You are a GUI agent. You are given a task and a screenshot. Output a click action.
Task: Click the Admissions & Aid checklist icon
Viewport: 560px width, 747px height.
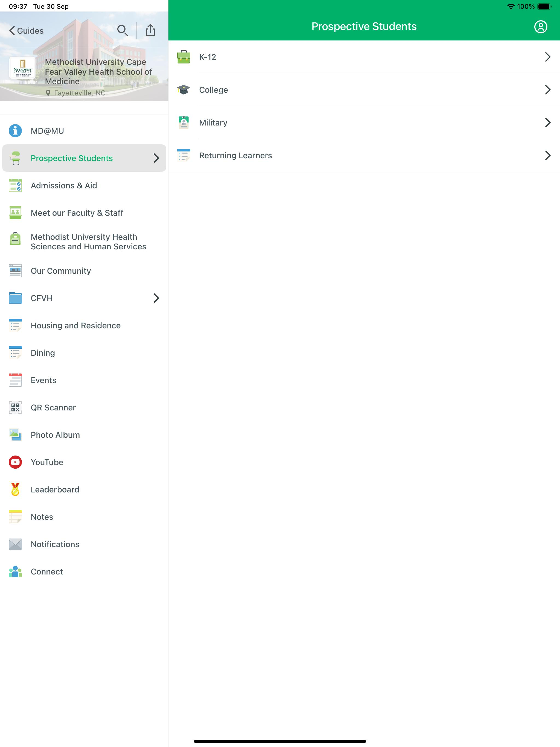[15, 185]
